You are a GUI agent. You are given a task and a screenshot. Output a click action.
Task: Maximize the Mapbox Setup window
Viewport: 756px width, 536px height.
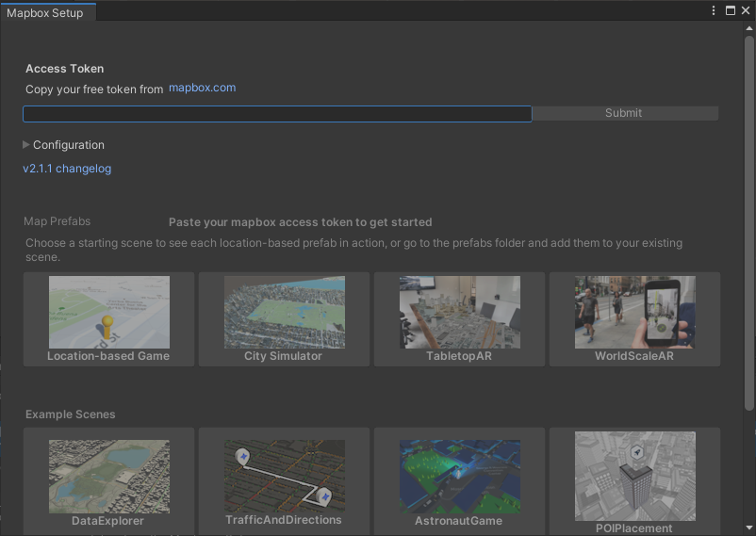(x=731, y=10)
